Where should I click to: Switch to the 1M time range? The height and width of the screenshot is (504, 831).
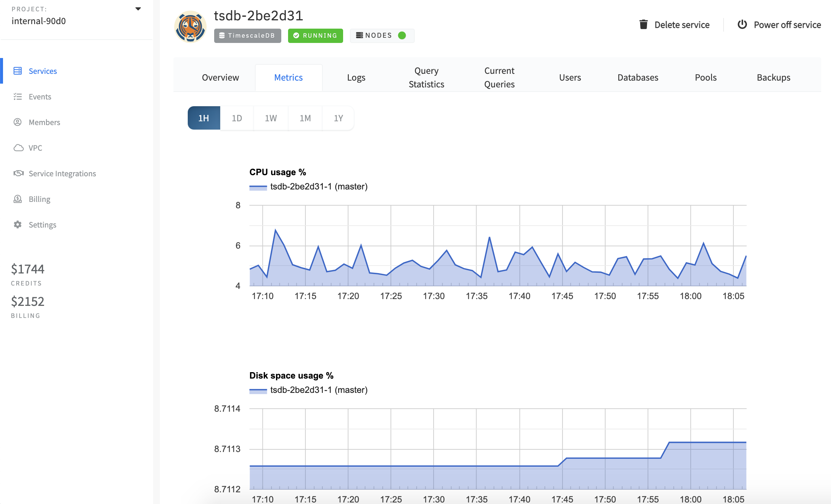(x=305, y=118)
